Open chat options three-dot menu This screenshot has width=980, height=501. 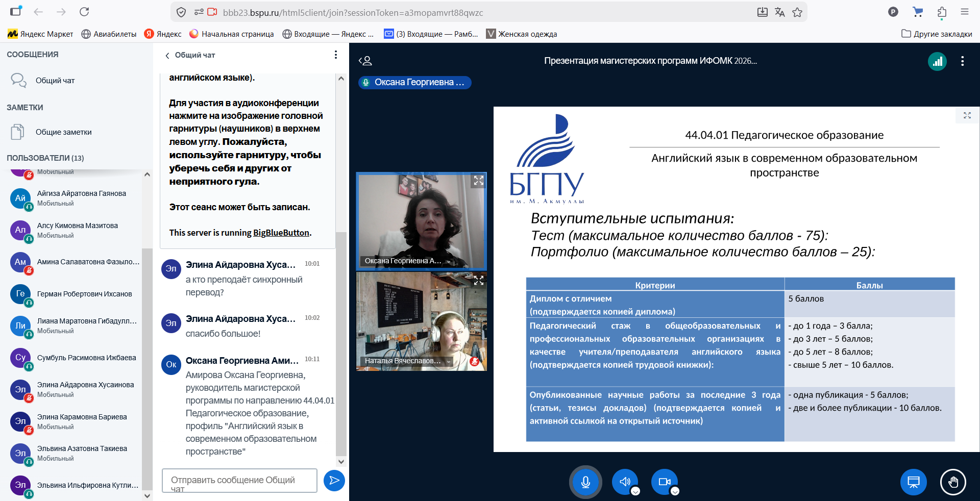335,55
